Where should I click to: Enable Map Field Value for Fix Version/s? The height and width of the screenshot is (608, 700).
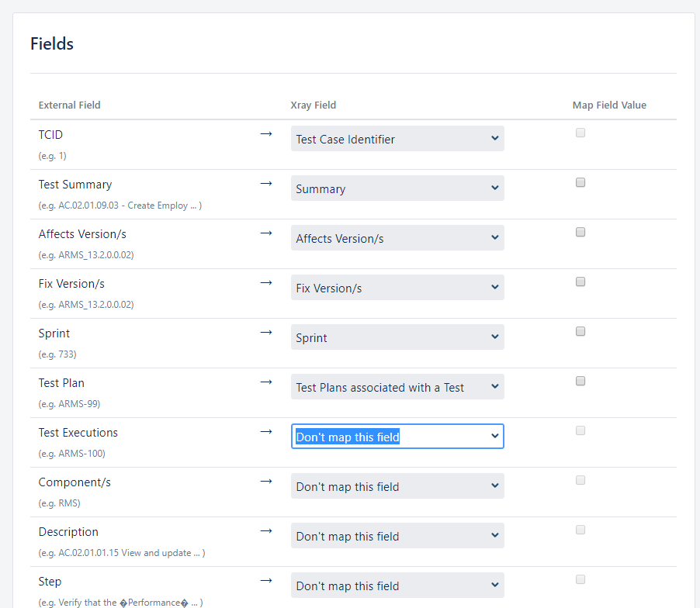[580, 282]
